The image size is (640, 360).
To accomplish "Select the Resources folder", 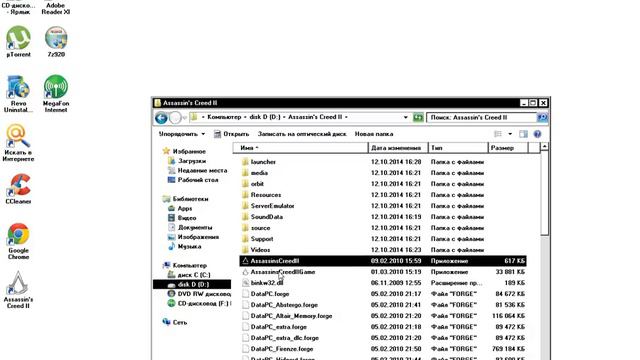I will pos(265,195).
